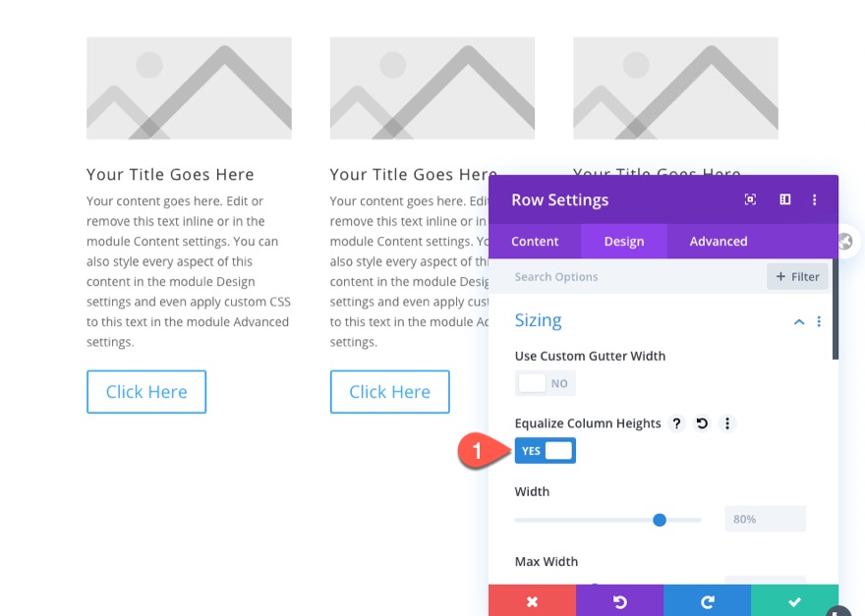Enable Use Custom Gutter Width toggle

click(546, 383)
